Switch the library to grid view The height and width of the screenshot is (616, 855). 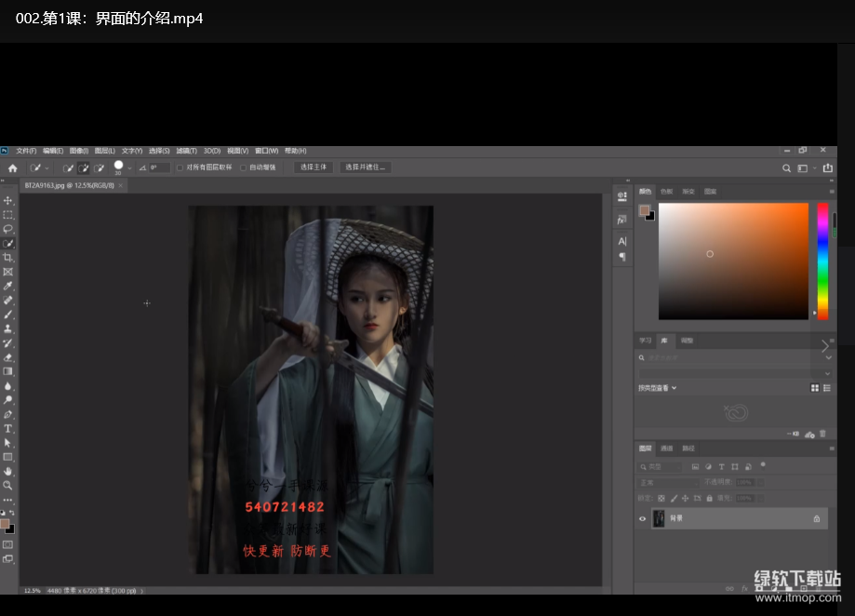(815, 388)
